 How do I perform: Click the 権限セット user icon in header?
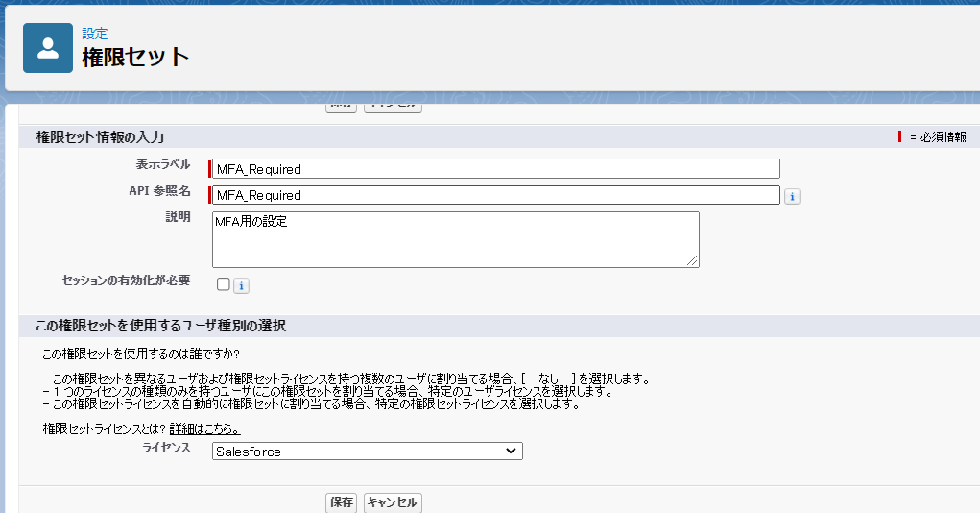tap(48, 48)
